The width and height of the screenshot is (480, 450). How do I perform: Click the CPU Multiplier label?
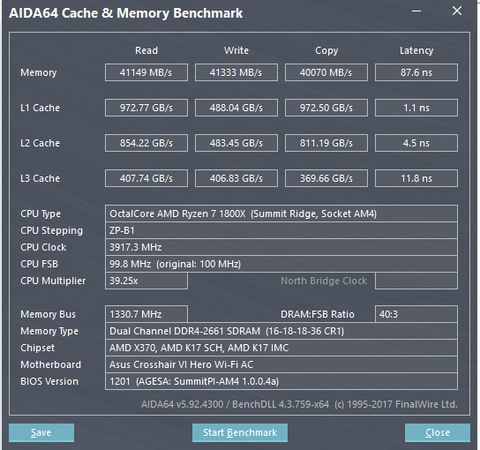53,281
